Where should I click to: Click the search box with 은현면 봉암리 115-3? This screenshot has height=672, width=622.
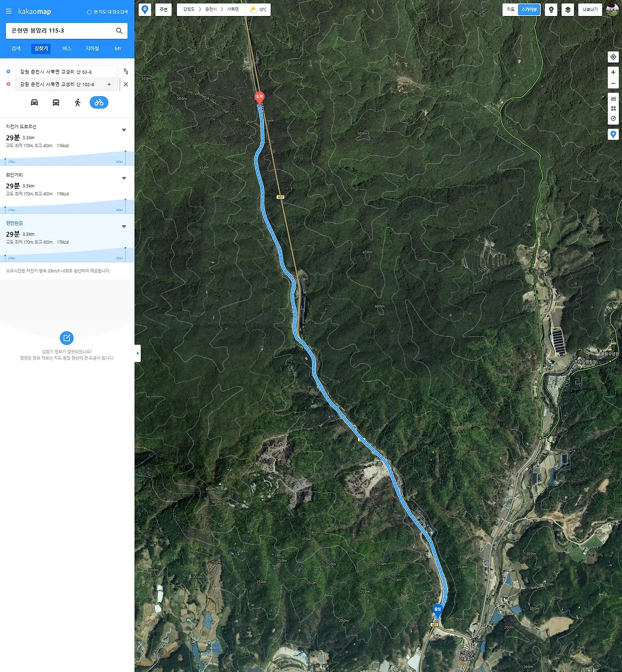click(61, 31)
